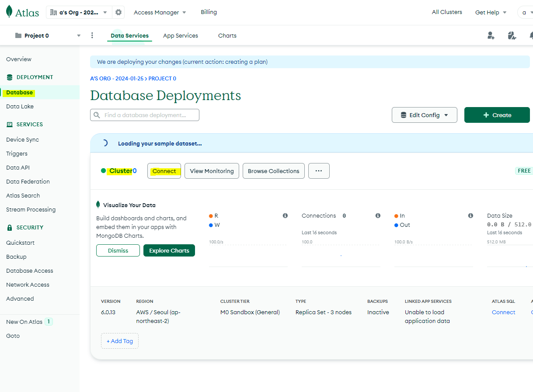Open Device Sync in the sidebar
The height and width of the screenshot is (392, 533).
22,139
